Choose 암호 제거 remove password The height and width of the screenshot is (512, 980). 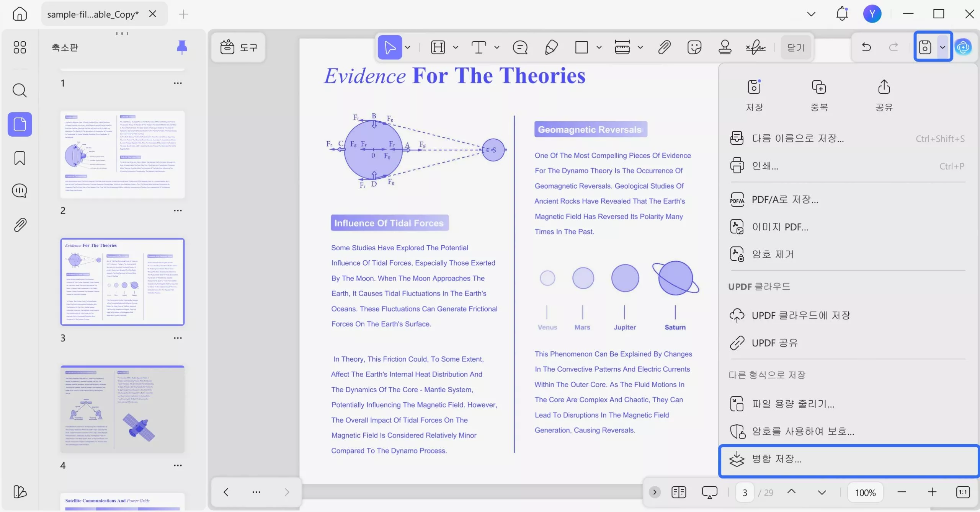pyautogui.click(x=848, y=254)
